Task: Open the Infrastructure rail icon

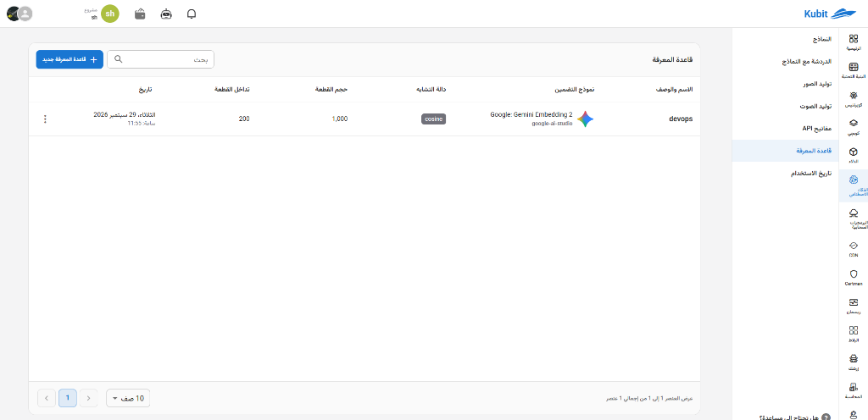Action: 853,70
